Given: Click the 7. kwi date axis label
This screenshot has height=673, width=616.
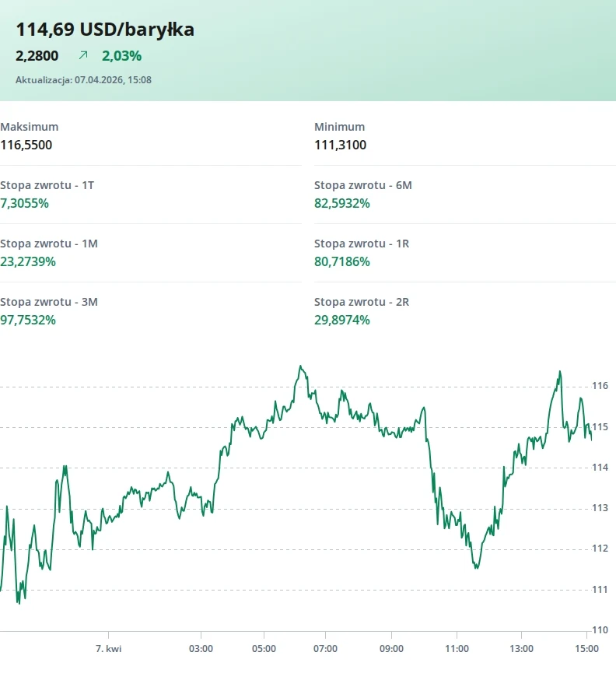Looking at the screenshot, I should pos(108,648).
